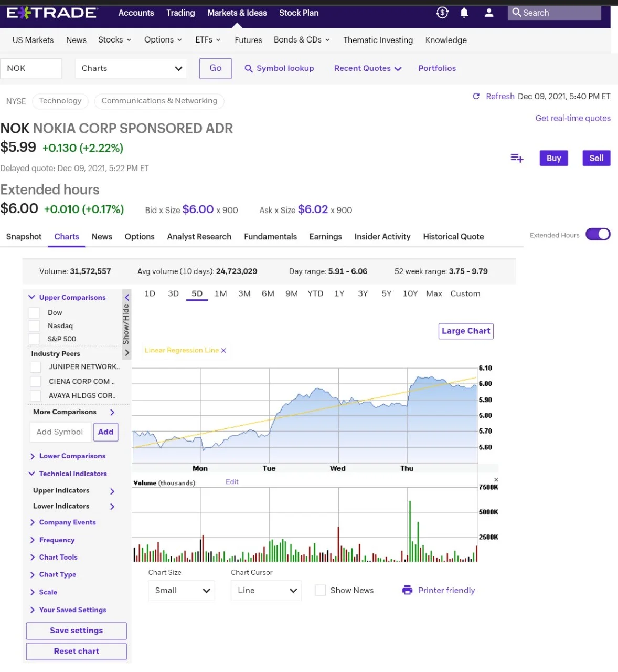Open More Comparisons arrow
This screenshot has width=618, height=672.
click(x=112, y=413)
